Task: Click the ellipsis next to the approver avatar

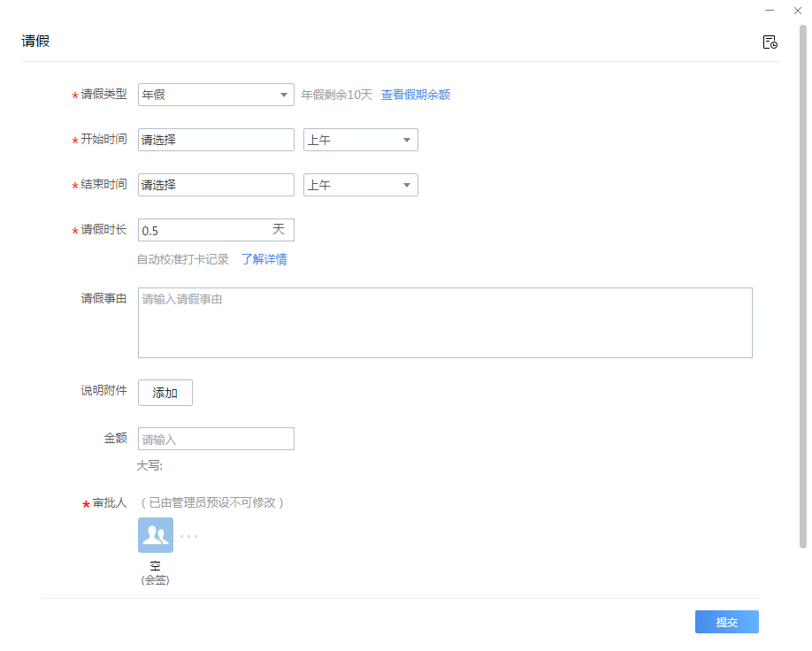Action: point(188,537)
